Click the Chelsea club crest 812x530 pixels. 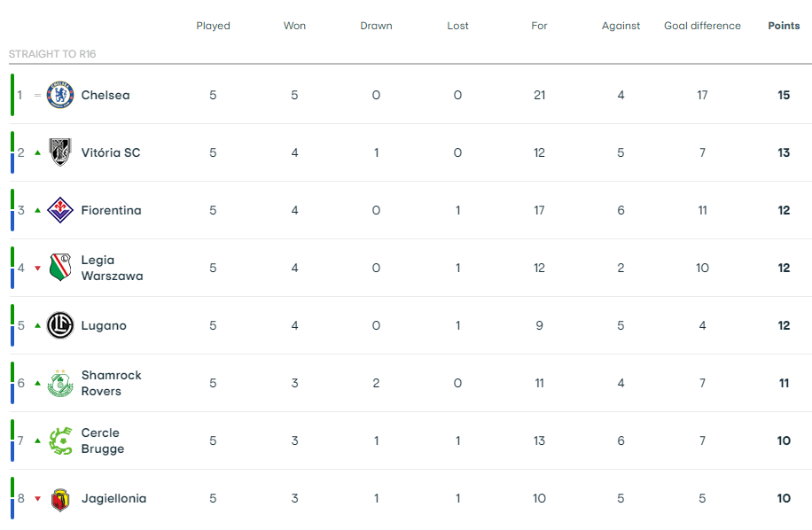[x=60, y=95]
